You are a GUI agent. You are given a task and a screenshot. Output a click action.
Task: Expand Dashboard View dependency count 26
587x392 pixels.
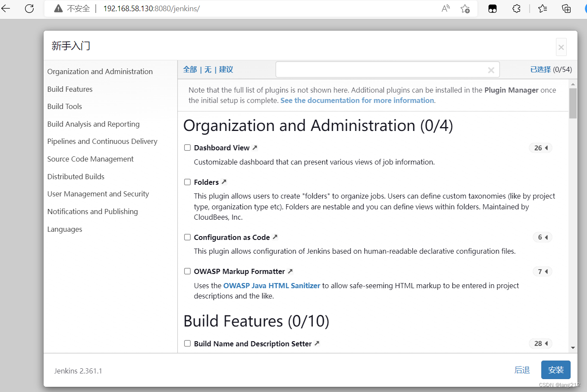(541, 148)
